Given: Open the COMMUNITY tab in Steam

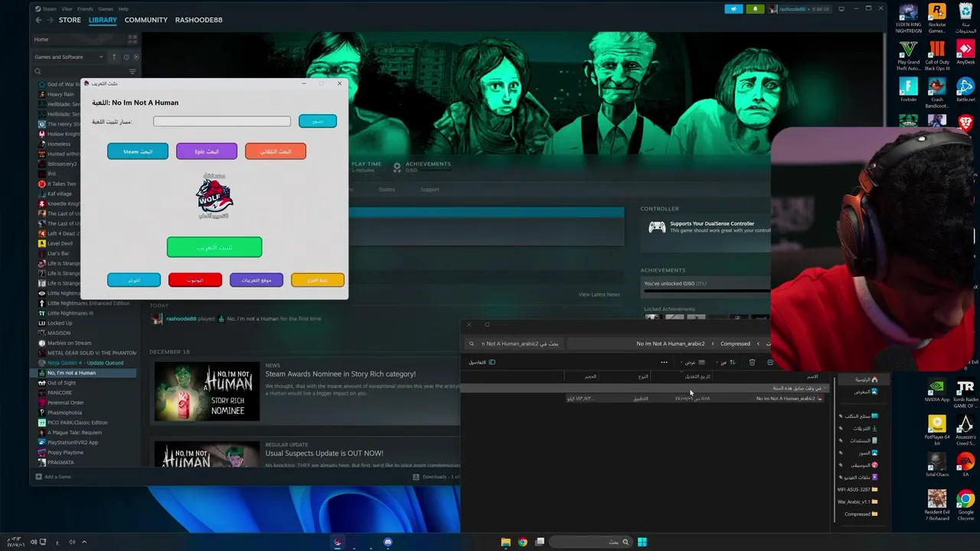Looking at the screenshot, I should (146, 20).
